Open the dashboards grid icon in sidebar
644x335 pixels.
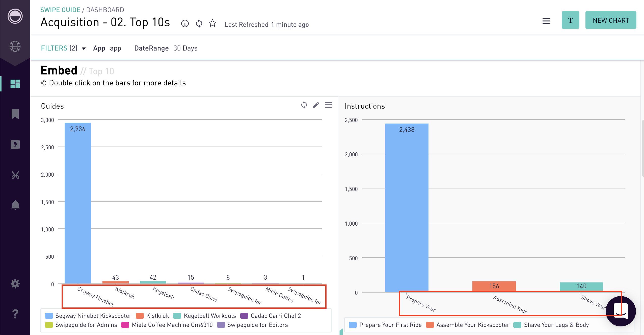pyautogui.click(x=15, y=84)
